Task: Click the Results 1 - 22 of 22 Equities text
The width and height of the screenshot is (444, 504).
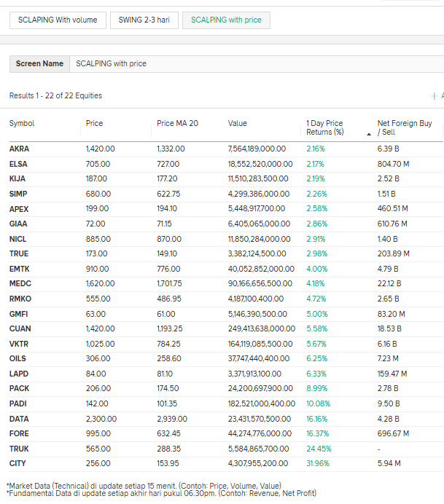Action: [x=55, y=96]
